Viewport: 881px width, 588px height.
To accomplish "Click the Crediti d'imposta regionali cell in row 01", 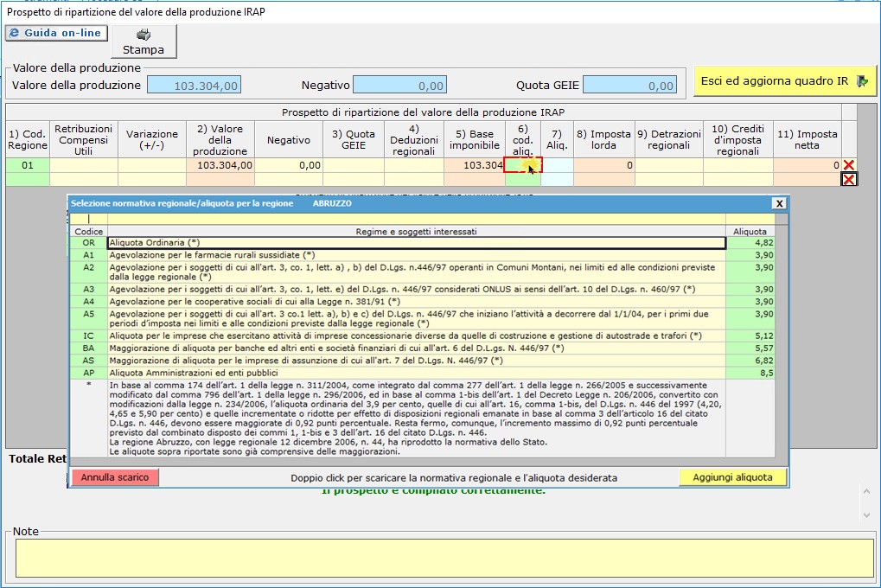I will pos(738,165).
